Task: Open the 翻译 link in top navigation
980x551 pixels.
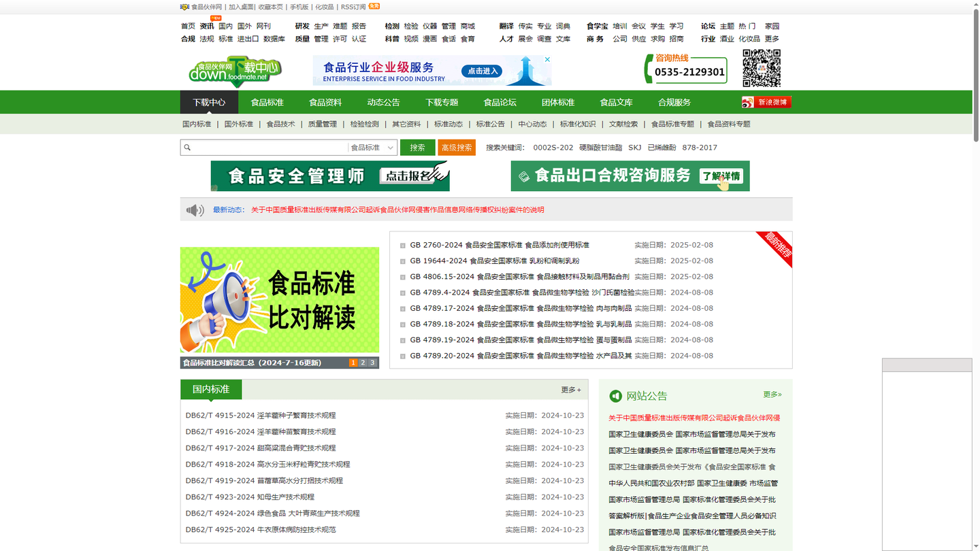Action: tap(506, 27)
